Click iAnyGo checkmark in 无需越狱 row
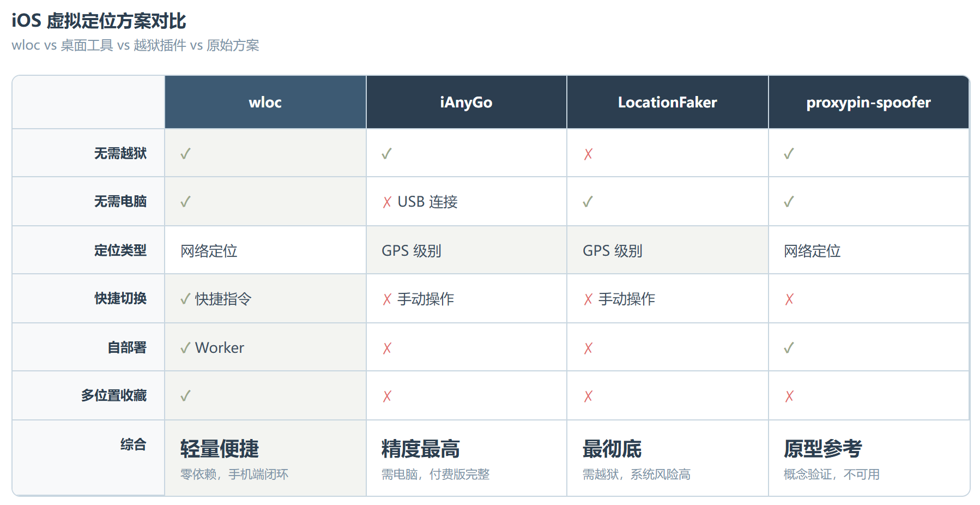Viewport: 980px width, 505px height. pyautogui.click(x=386, y=154)
